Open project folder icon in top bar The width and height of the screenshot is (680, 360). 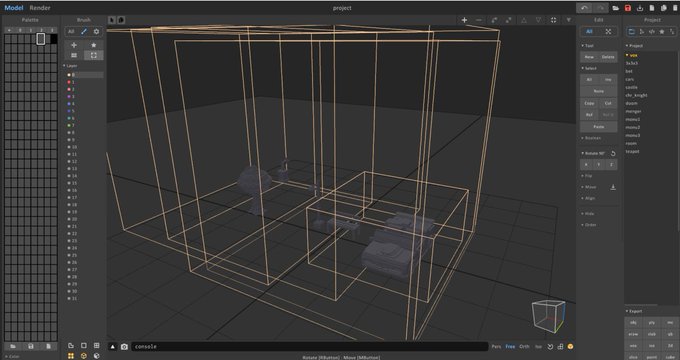615,8
